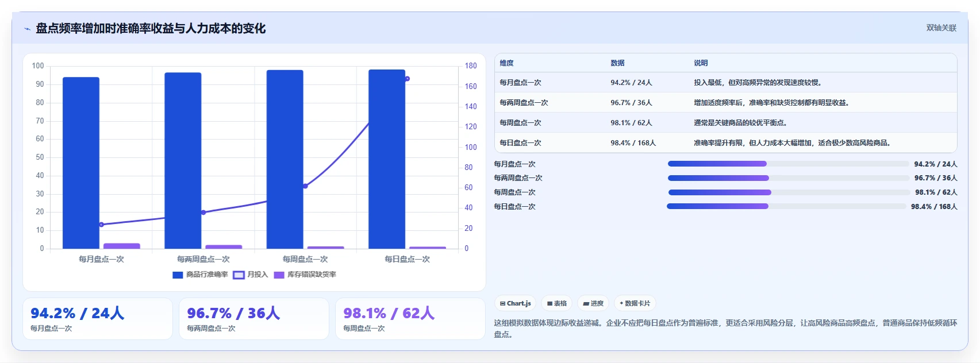Click the table cell 94.2% / 24人
Viewport: 980px width, 363px height.
[x=631, y=83]
